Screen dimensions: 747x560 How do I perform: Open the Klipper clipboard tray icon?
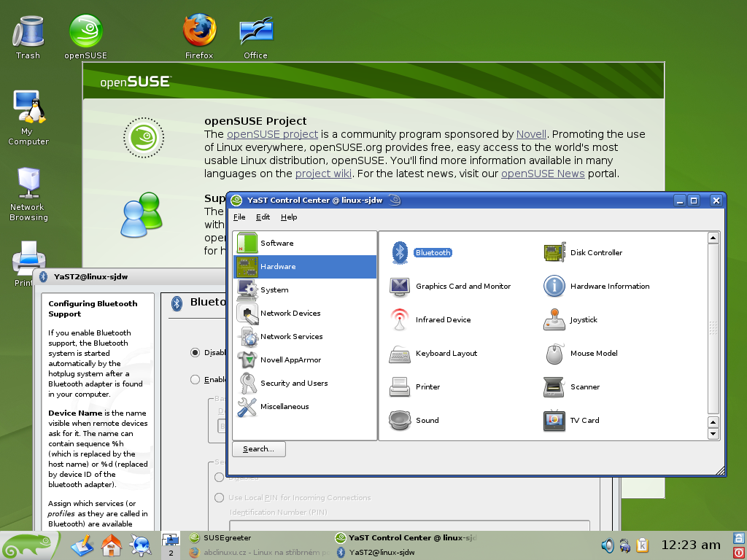click(x=642, y=545)
